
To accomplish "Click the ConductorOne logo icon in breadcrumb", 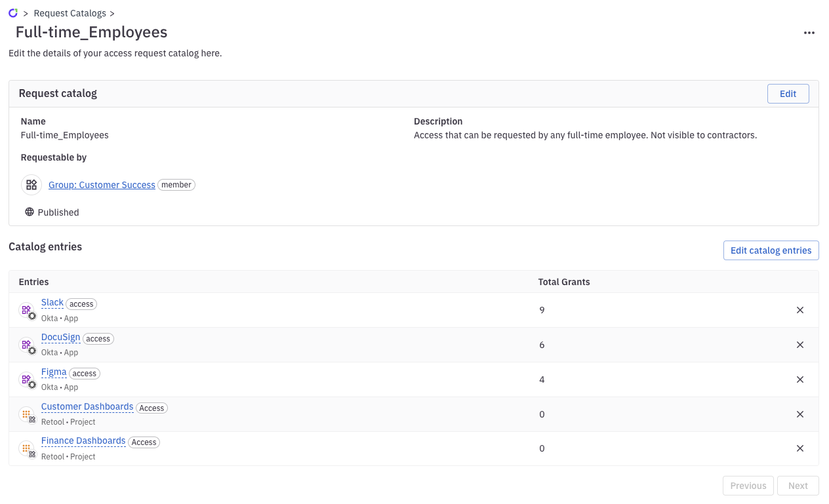I will coord(13,12).
